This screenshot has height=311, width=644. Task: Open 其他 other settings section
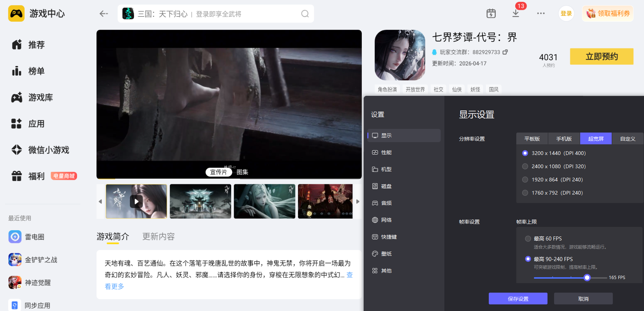click(x=404, y=271)
